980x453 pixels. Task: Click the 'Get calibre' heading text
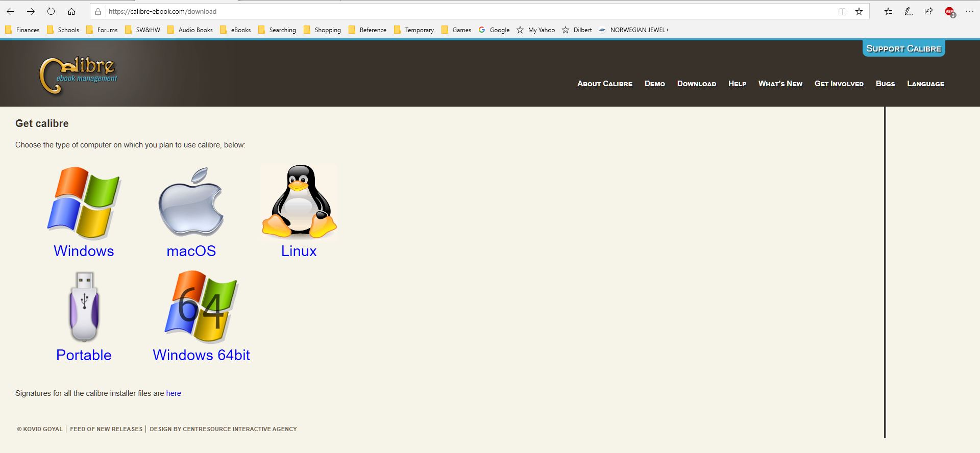(42, 123)
